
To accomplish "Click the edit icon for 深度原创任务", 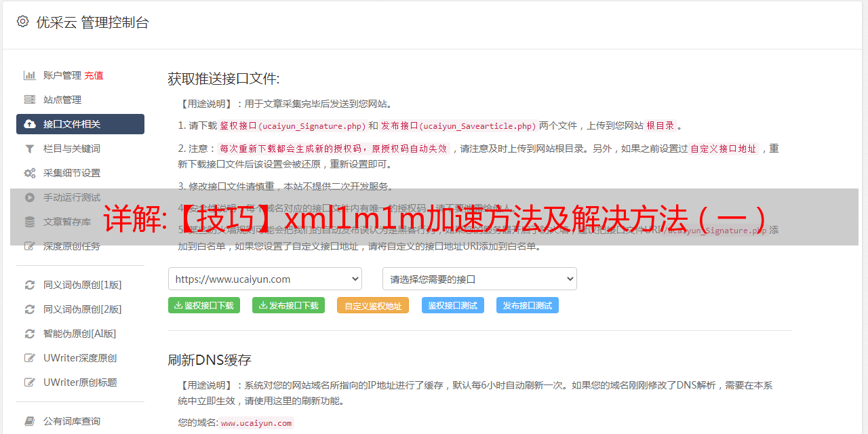I will pos(30,246).
